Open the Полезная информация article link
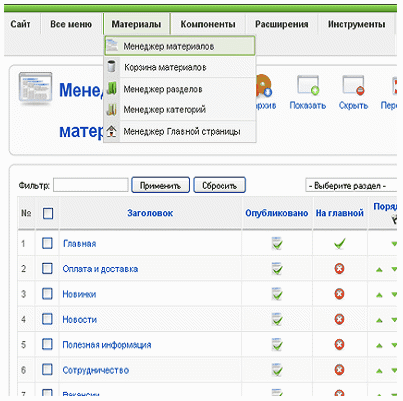The width and height of the screenshot is (403, 401). point(107,345)
